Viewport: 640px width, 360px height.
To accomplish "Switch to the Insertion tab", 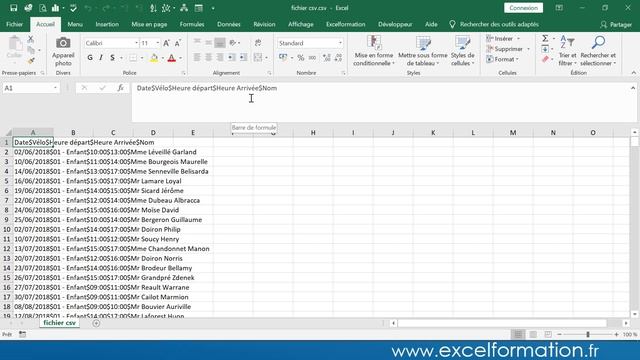I will tap(107, 24).
